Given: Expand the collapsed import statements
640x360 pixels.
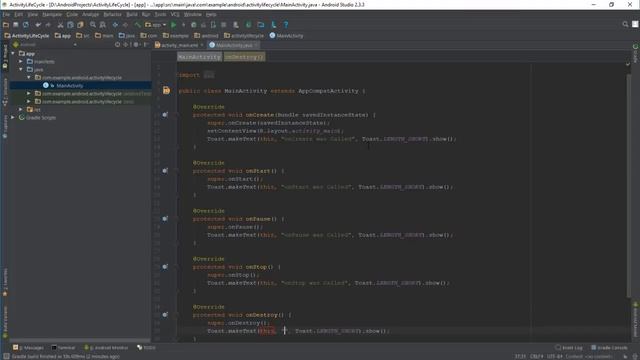Looking at the screenshot, I should tap(209, 75).
